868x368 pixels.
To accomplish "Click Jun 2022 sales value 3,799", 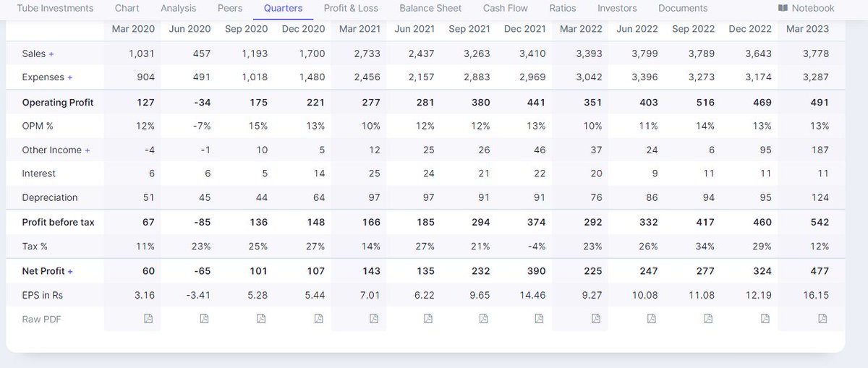I will pyautogui.click(x=644, y=54).
